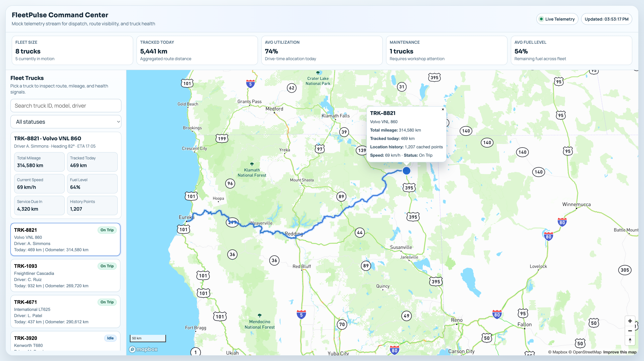
Task: Reset map bearing with the compass control
Action: [630, 340]
